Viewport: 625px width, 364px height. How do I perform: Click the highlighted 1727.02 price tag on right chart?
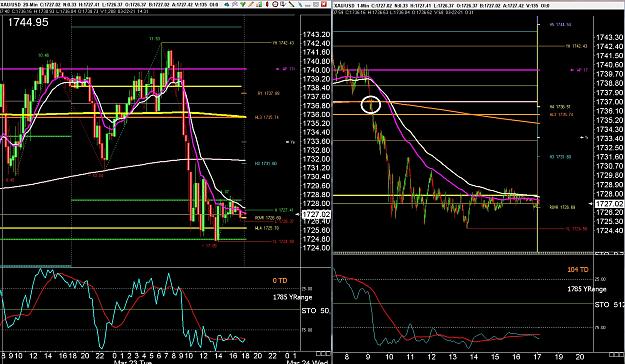click(x=609, y=204)
